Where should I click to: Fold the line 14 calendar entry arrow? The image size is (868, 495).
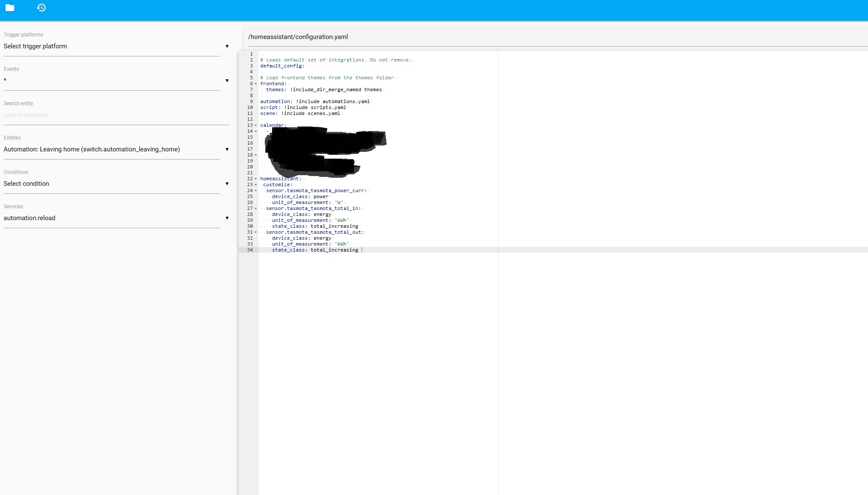click(256, 131)
